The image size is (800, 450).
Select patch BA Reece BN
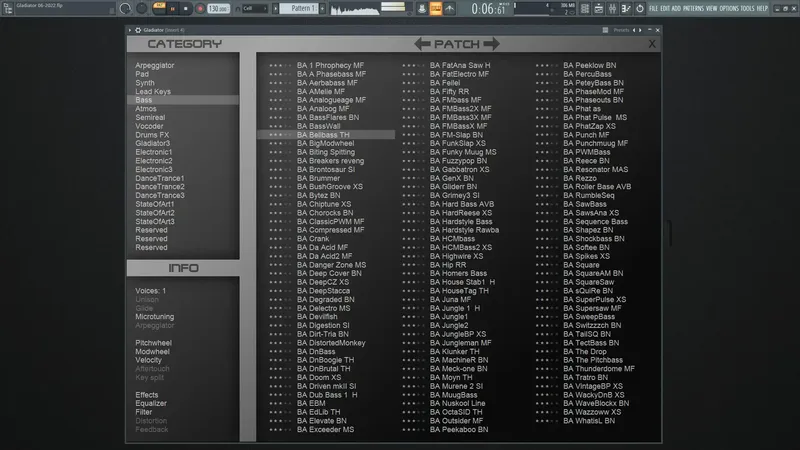click(x=586, y=161)
